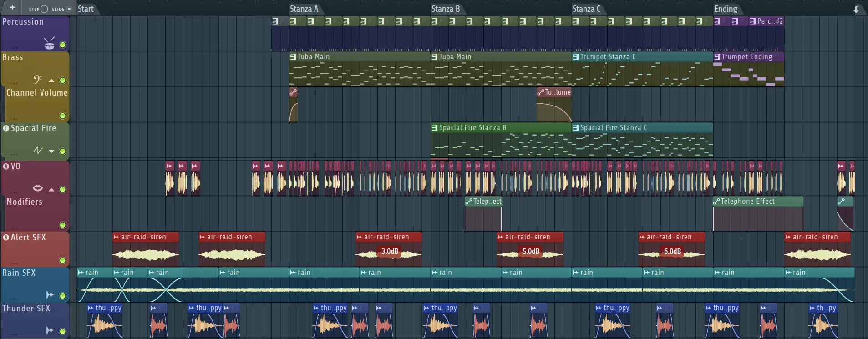Click the lips icon on VO track
The height and width of the screenshot is (339, 868).
(38, 188)
